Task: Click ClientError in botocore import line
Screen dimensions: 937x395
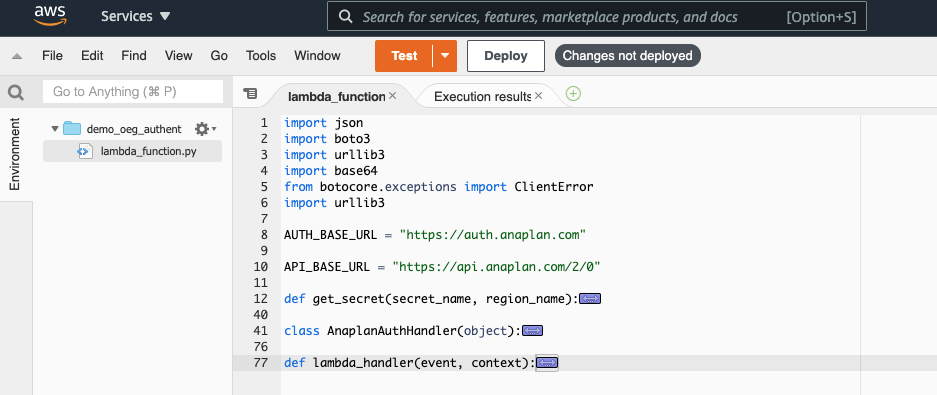Action: tap(554, 187)
